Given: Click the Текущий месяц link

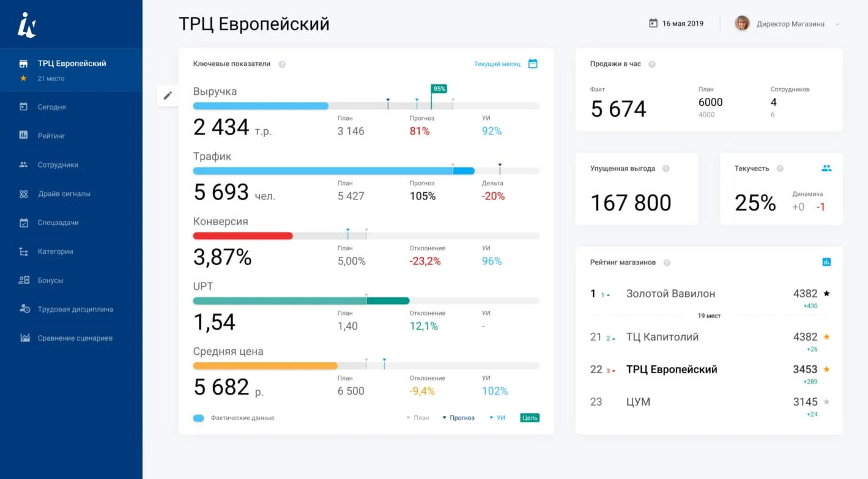Looking at the screenshot, I should pyautogui.click(x=497, y=64).
